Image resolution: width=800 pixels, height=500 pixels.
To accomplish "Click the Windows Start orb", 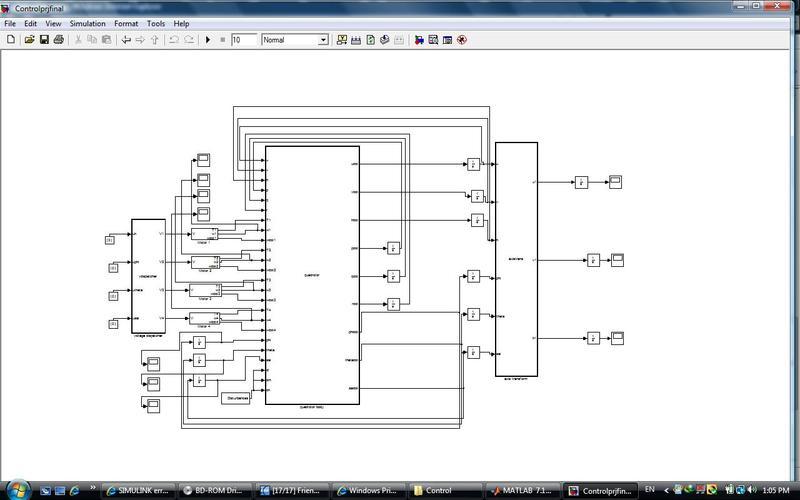I will pyautogui.click(x=20, y=489).
